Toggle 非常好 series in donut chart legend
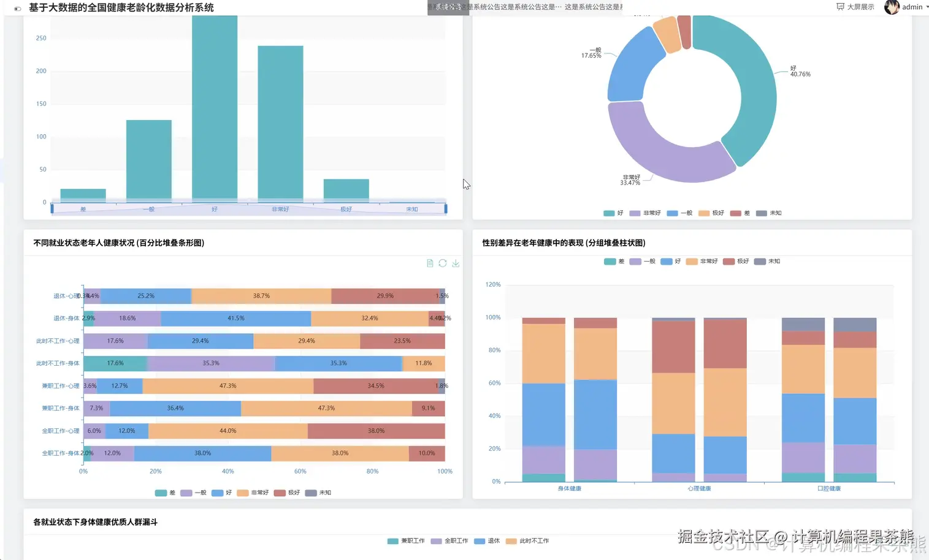929x560 pixels. (645, 213)
